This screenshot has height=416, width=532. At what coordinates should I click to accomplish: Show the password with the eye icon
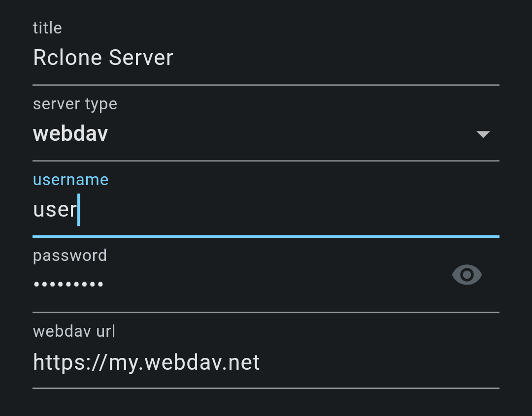(x=466, y=275)
